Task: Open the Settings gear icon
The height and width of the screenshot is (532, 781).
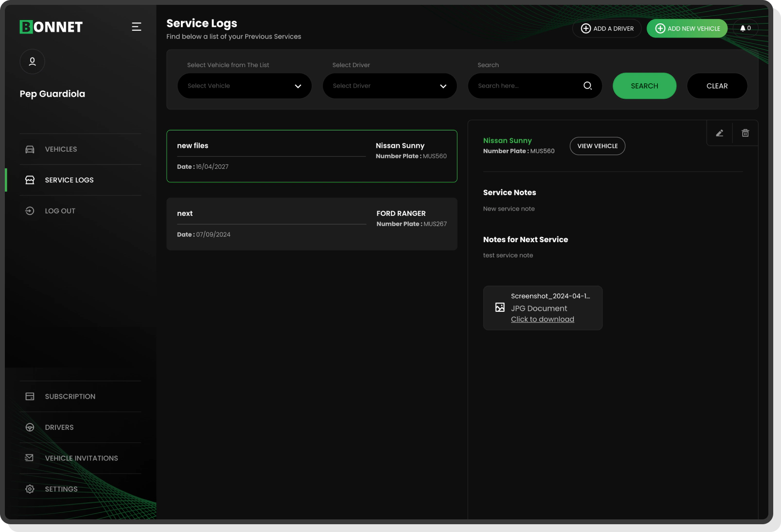Action: pos(30,489)
